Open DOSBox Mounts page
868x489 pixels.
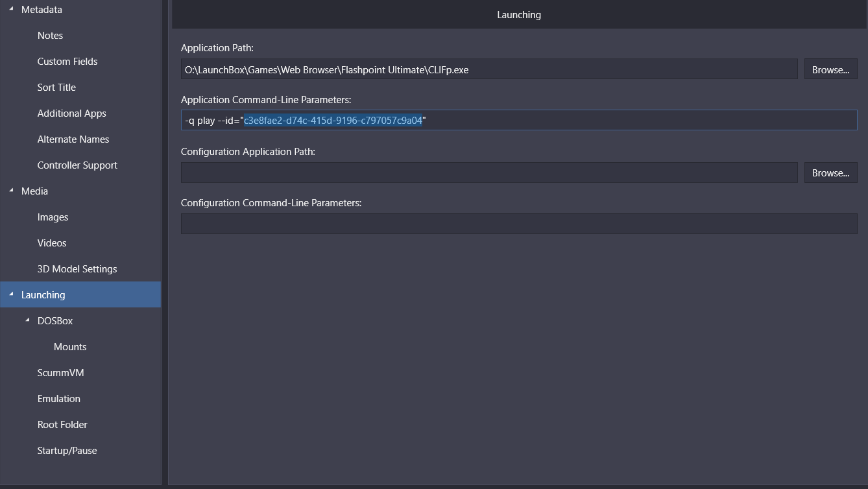(x=70, y=347)
